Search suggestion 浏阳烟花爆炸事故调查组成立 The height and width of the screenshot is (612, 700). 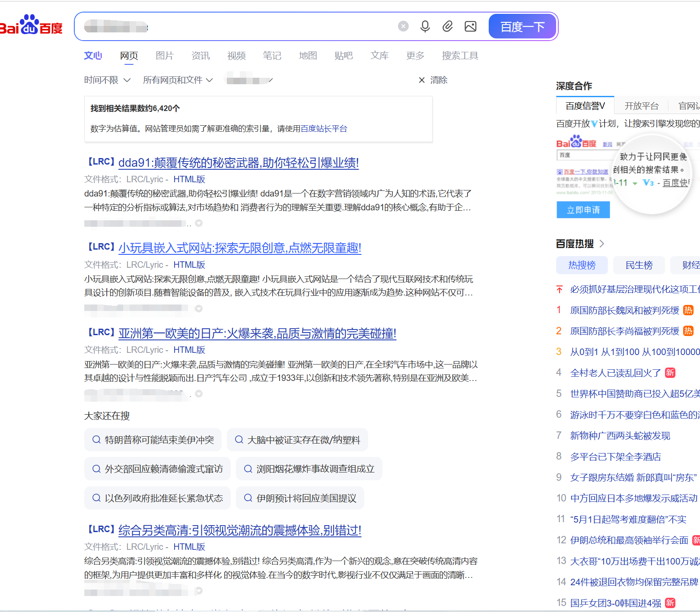pos(309,469)
